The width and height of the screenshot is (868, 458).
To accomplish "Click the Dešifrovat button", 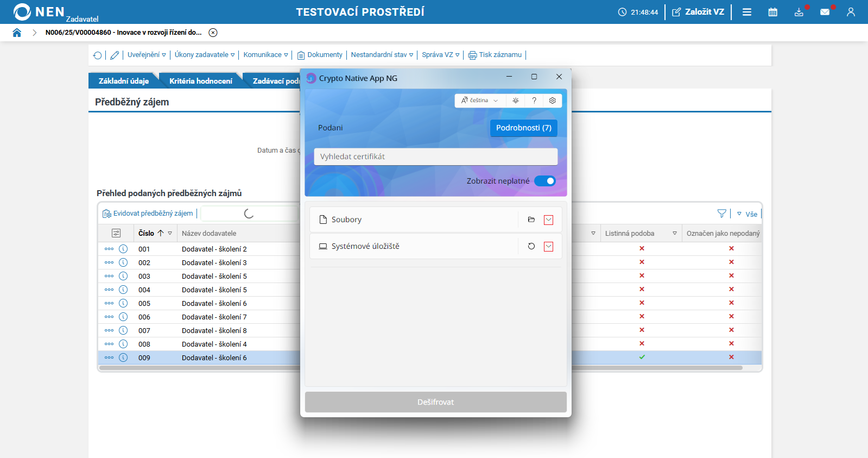I will coord(436,402).
